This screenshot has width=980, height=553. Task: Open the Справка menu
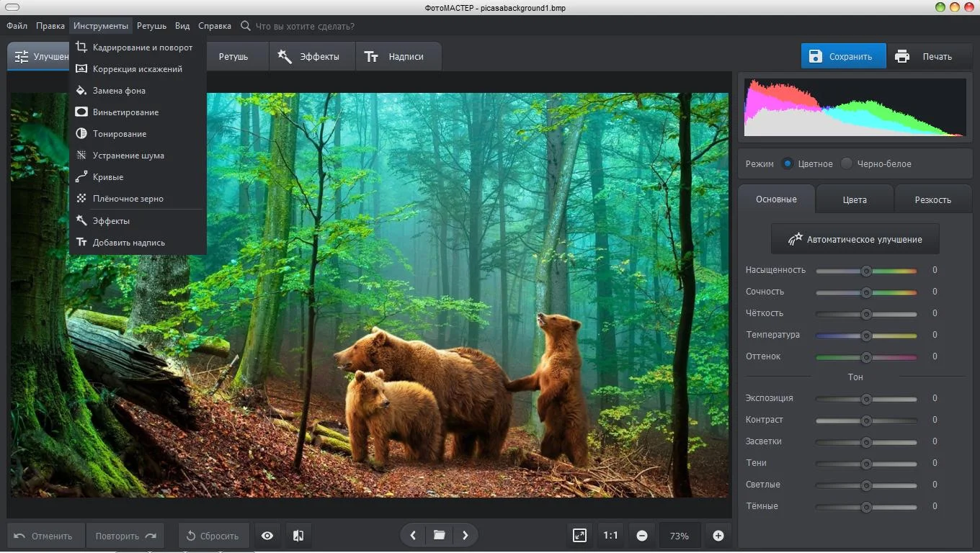(215, 26)
